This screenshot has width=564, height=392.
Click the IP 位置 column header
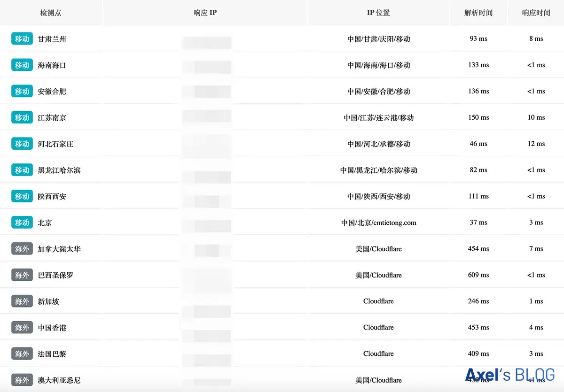(378, 13)
